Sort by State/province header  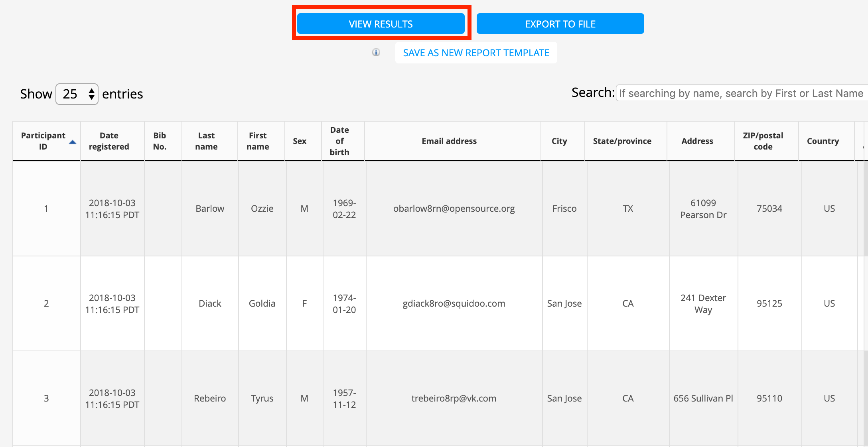point(622,141)
